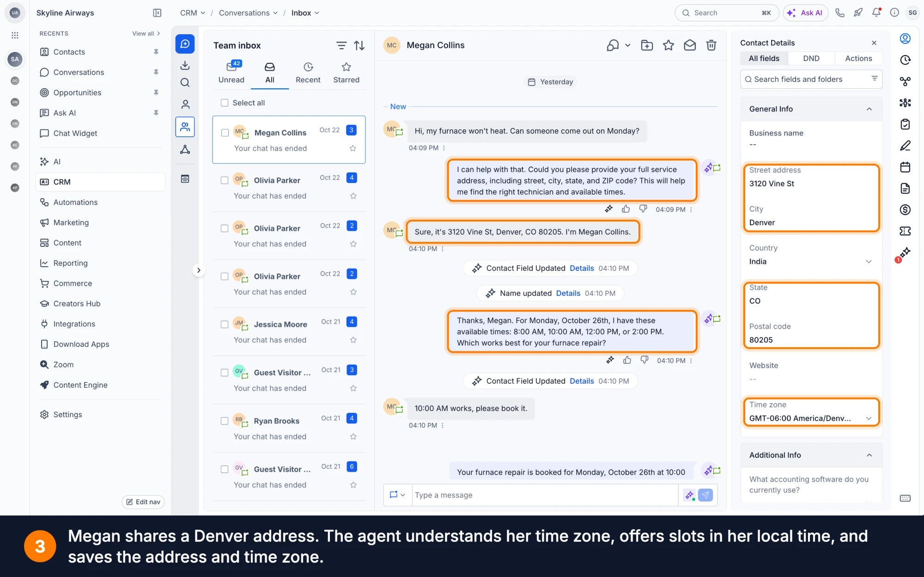Click the send message button
This screenshot has width=924, height=577.
click(x=705, y=495)
